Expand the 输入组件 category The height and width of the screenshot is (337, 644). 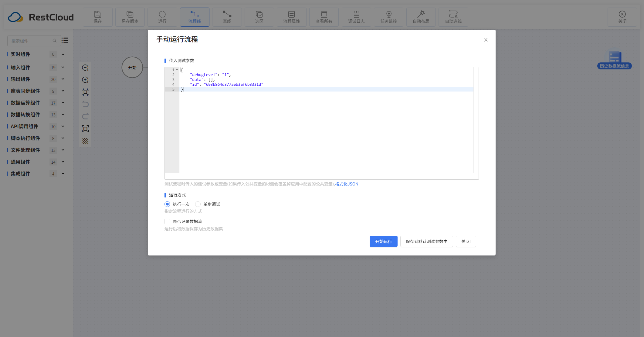coord(63,67)
